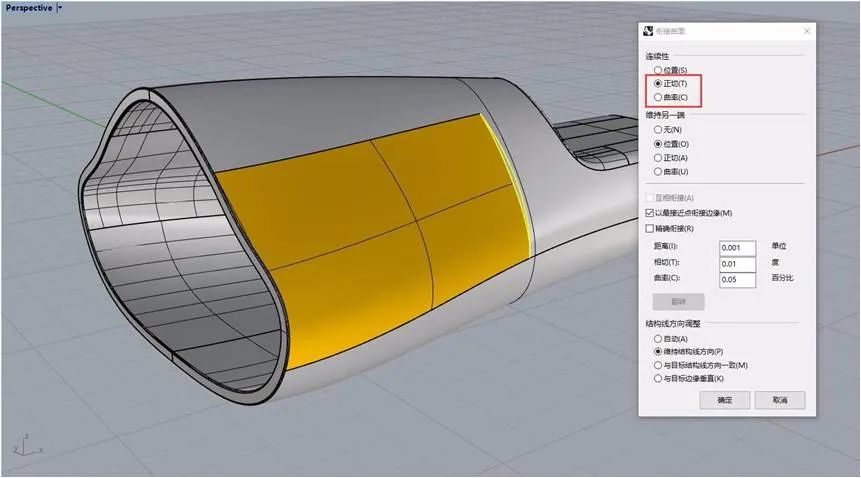
Task: Select 与目标边缘垂直(K) option
Action: [657, 380]
